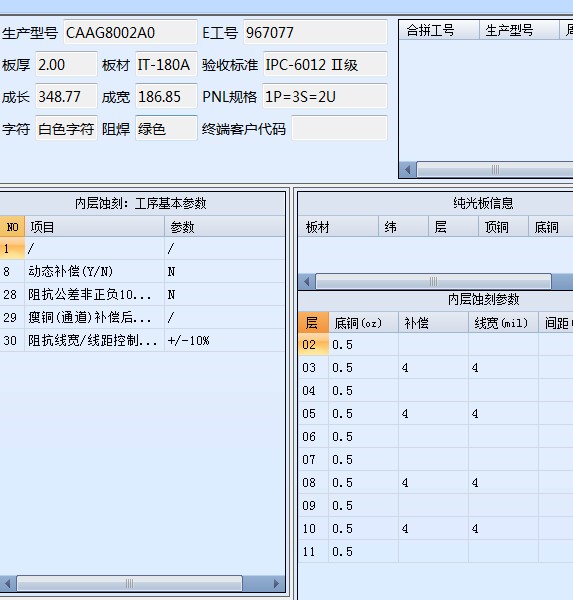Click left scroll arrow under 工序基本参数 table

(x=8, y=584)
